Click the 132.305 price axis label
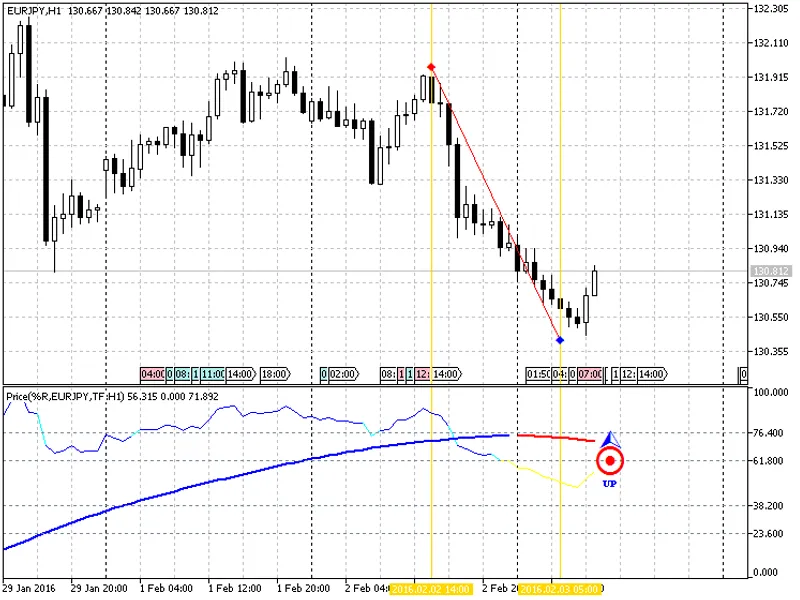This screenshot has height=600, width=800. (771, 9)
